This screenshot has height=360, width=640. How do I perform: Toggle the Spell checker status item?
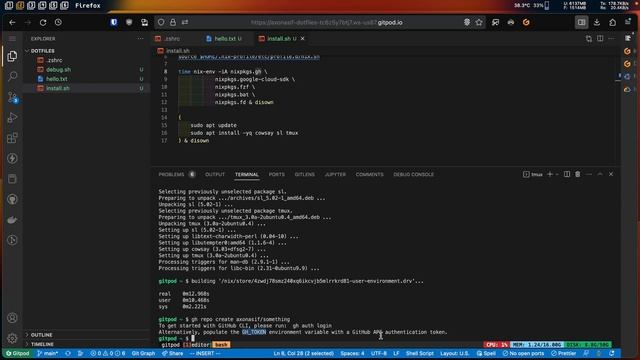pos(486,353)
